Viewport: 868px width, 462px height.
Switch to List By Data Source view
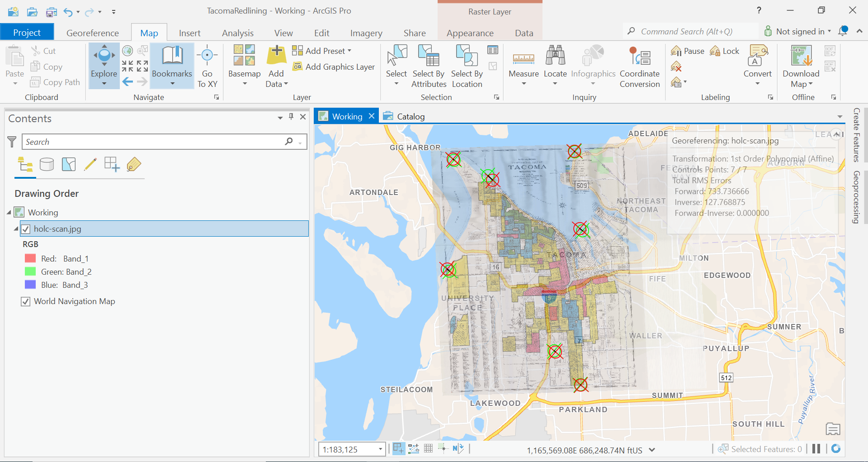tap(47, 164)
